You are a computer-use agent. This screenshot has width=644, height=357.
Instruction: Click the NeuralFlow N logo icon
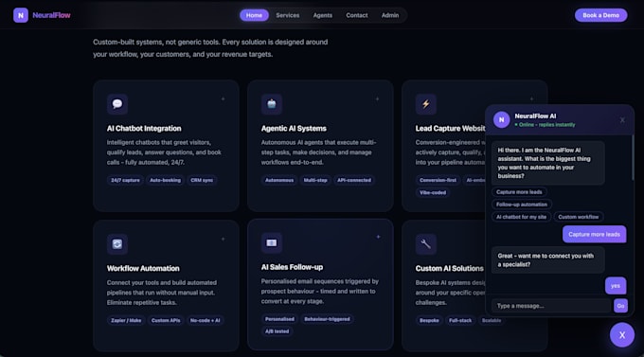pyautogui.click(x=21, y=15)
